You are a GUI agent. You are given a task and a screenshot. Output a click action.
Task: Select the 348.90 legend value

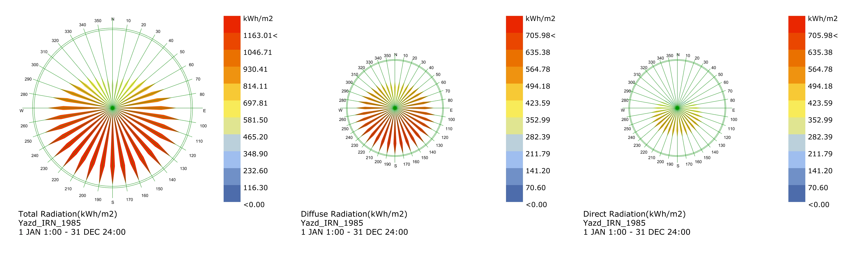pos(255,154)
